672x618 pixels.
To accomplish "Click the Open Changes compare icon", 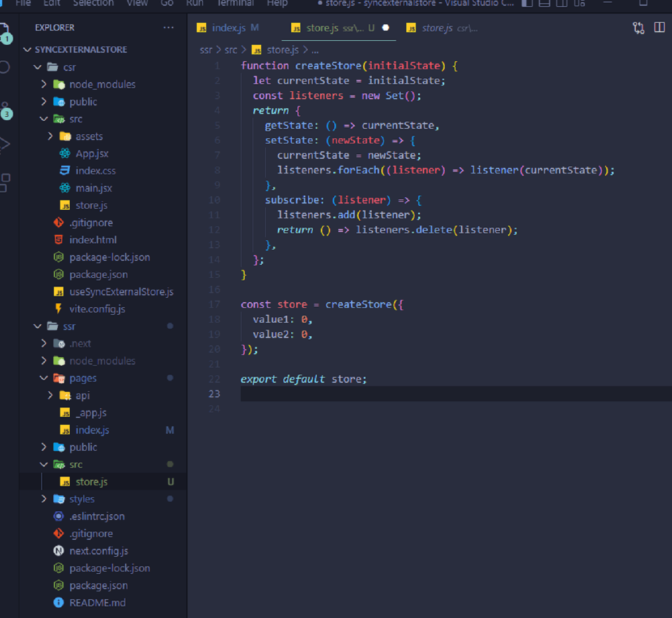I will tap(639, 28).
